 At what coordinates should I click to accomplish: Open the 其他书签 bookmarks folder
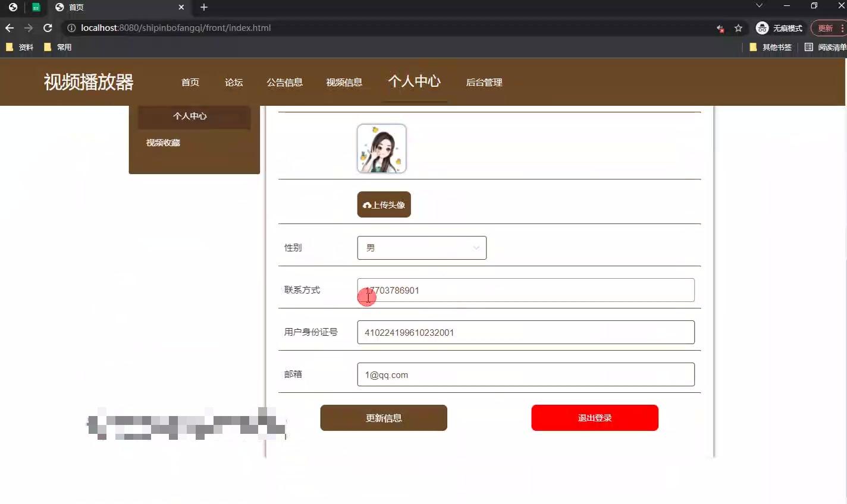(x=771, y=47)
